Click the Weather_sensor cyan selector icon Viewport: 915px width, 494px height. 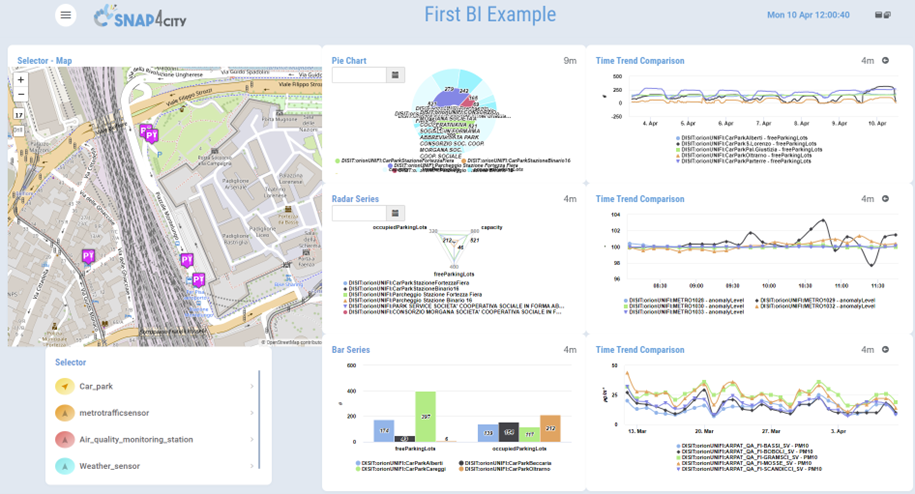(64, 466)
